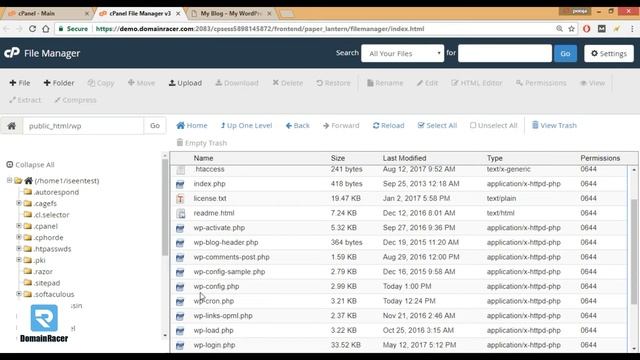Reload the file listing
This screenshot has width=640, height=360.
tap(389, 125)
